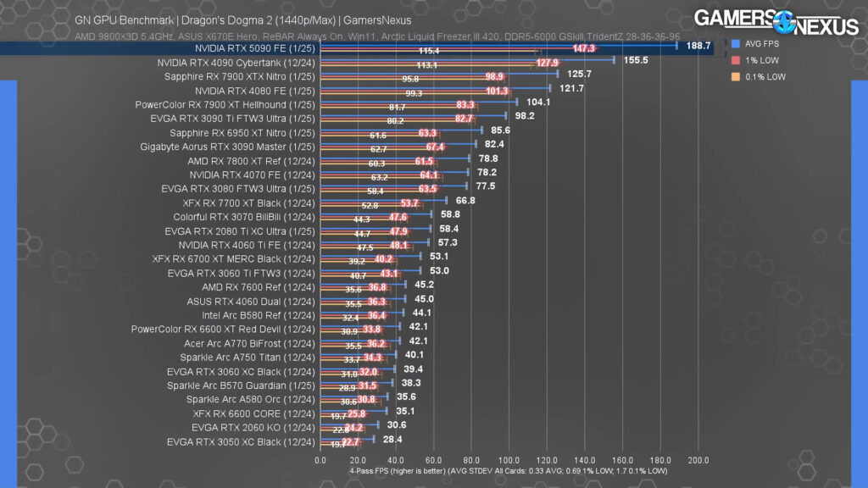
Task: Click the 57.3 average FPS value
Action: coord(448,243)
